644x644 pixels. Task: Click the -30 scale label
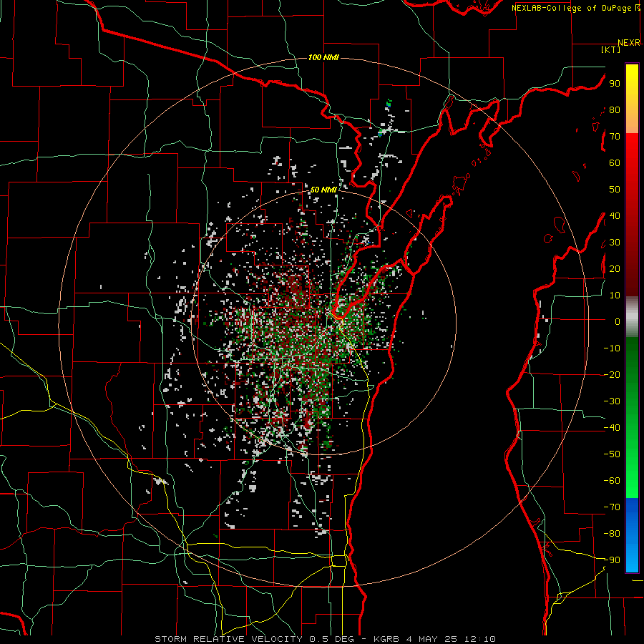[612, 401]
